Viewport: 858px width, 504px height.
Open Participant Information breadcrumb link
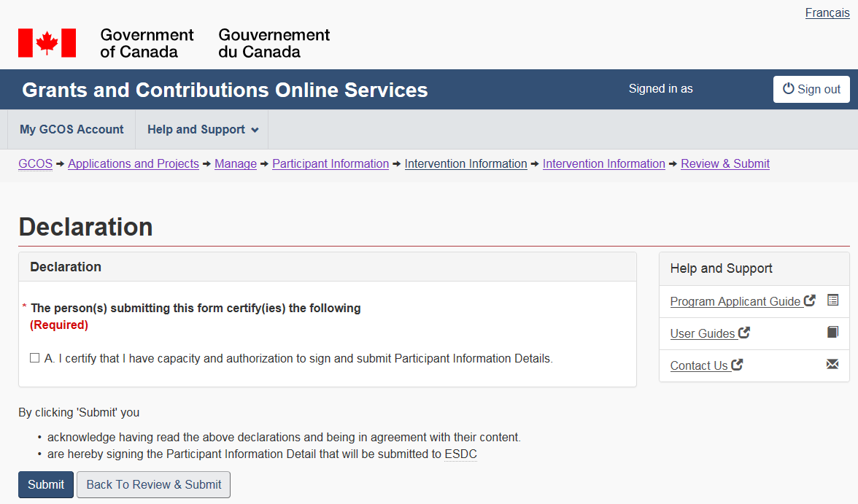(330, 164)
